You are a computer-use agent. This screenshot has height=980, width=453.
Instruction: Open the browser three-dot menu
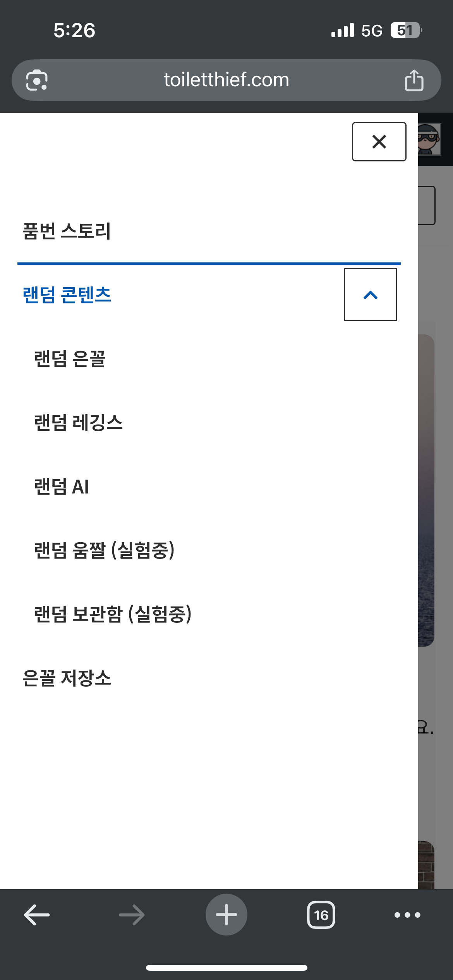[x=407, y=915]
